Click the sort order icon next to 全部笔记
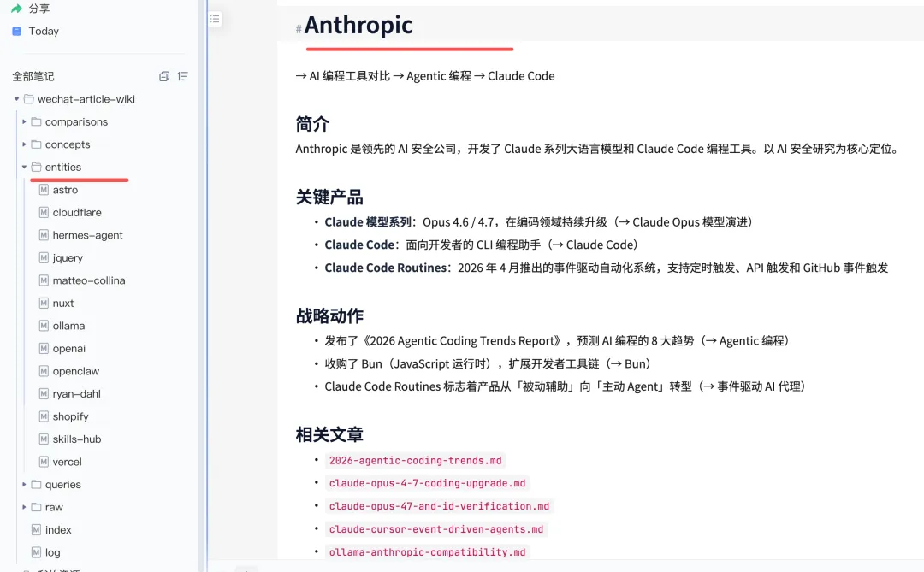The height and width of the screenshot is (572, 924). click(182, 76)
